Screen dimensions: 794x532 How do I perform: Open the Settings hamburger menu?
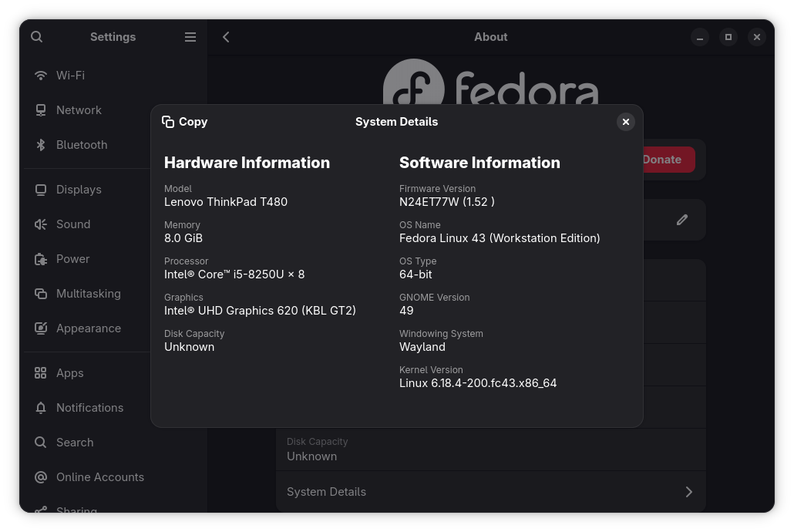click(x=190, y=37)
